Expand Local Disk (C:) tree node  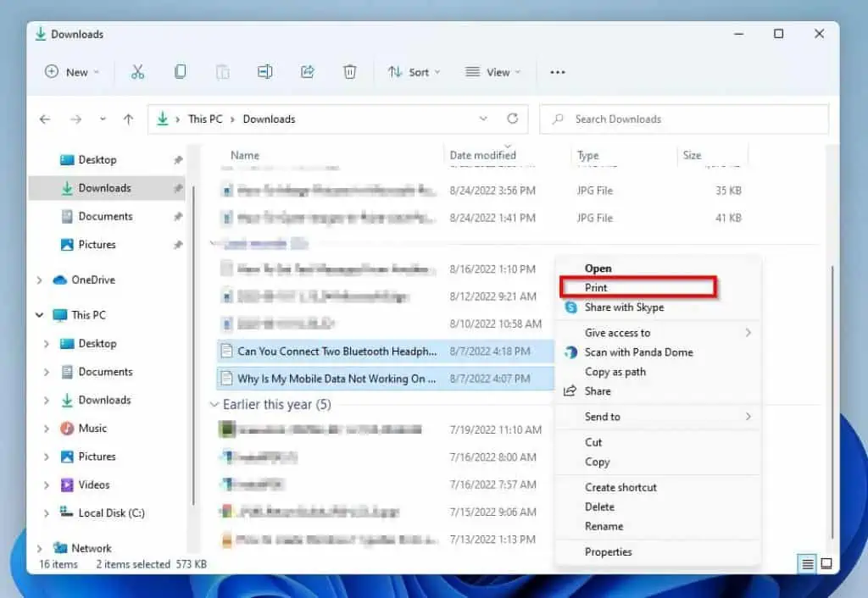click(x=47, y=513)
